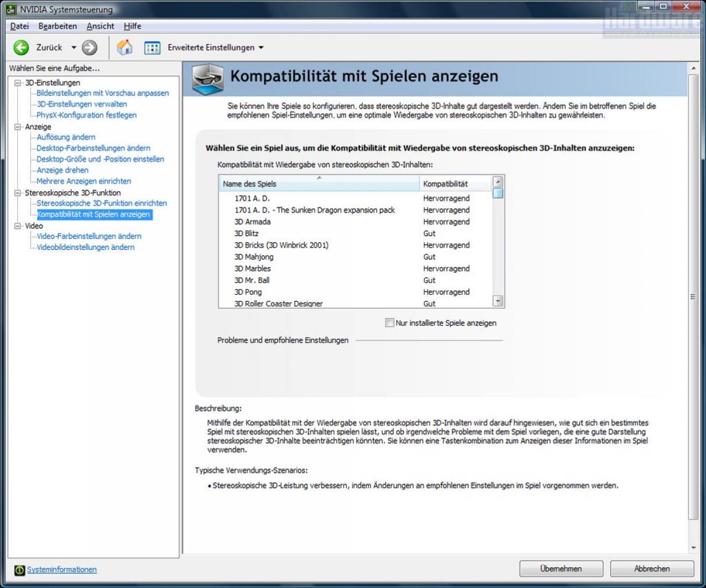Collapse the 3D-Einstellungen tree node

pyautogui.click(x=17, y=83)
